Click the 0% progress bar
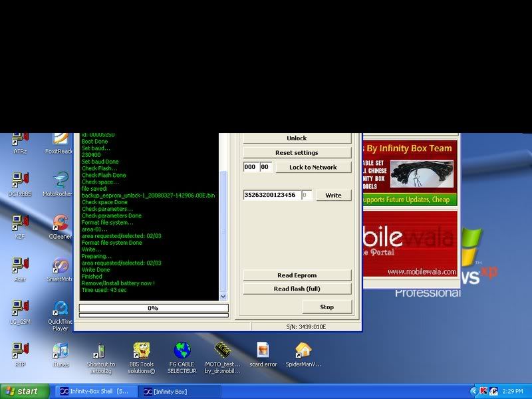The height and width of the screenshot is (399, 532). tap(154, 308)
